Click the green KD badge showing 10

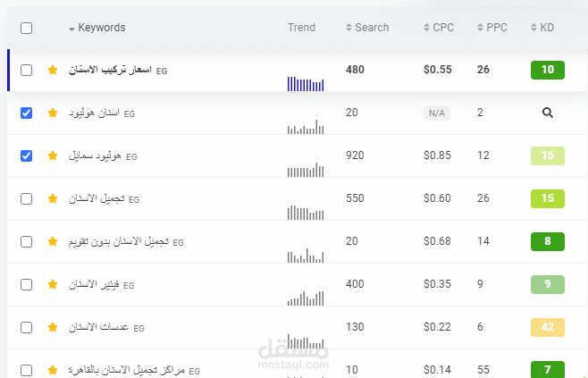(548, 70)
